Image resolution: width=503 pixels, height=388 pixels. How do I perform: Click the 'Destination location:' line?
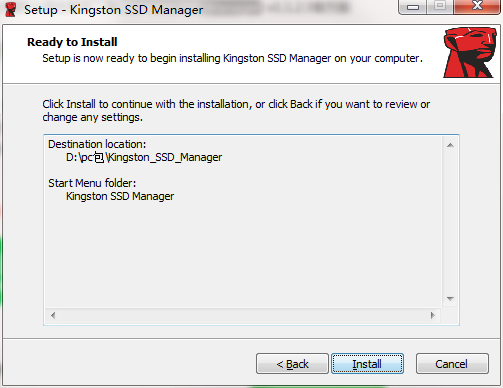click(97, 144)
